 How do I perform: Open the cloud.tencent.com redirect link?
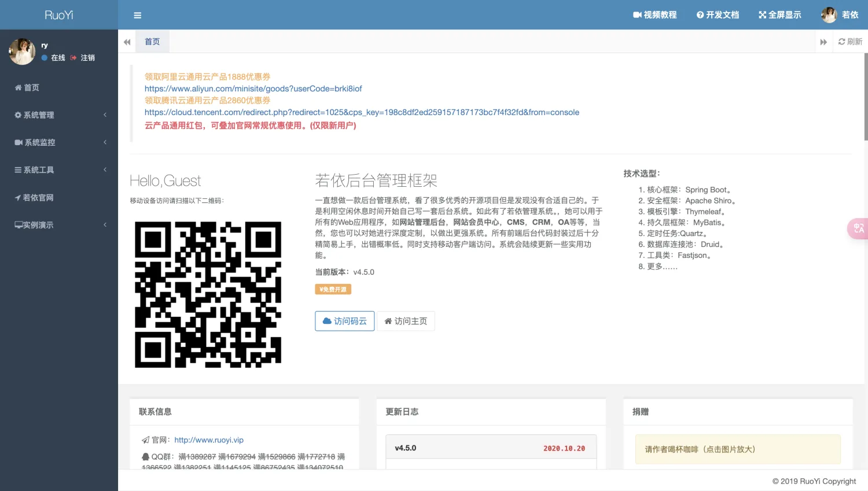point(362,112)
